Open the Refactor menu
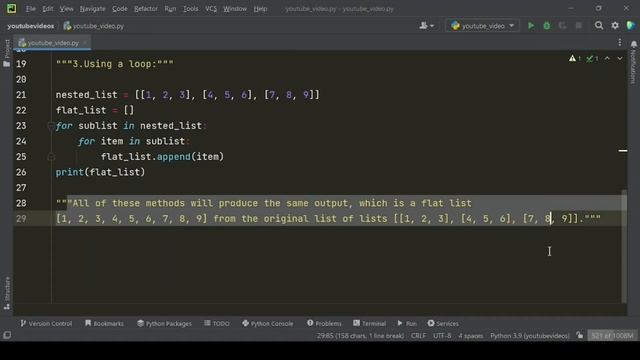 (146, 9)
